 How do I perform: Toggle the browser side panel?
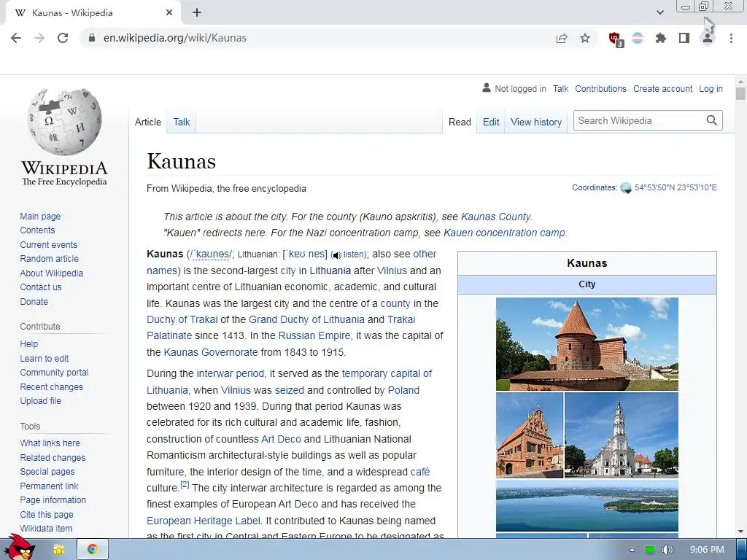pos(684,38)
